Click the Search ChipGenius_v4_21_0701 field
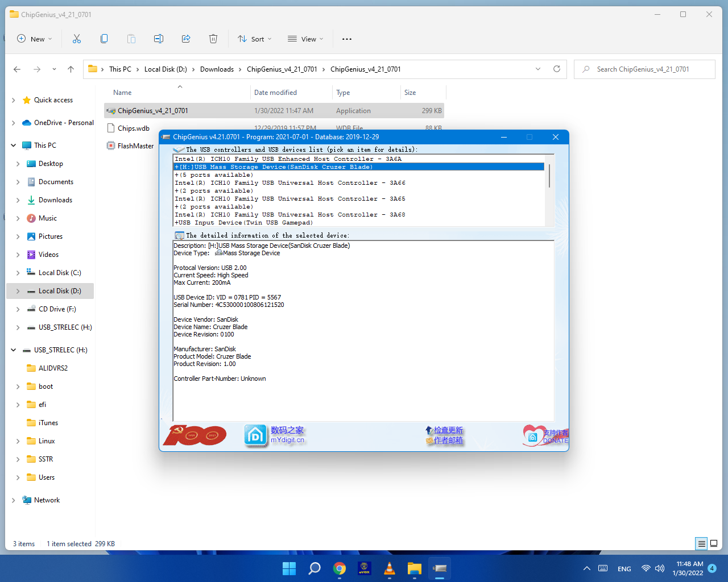Image resolution: width=728 pixels, height=582 pixels. tap(644, 69)
